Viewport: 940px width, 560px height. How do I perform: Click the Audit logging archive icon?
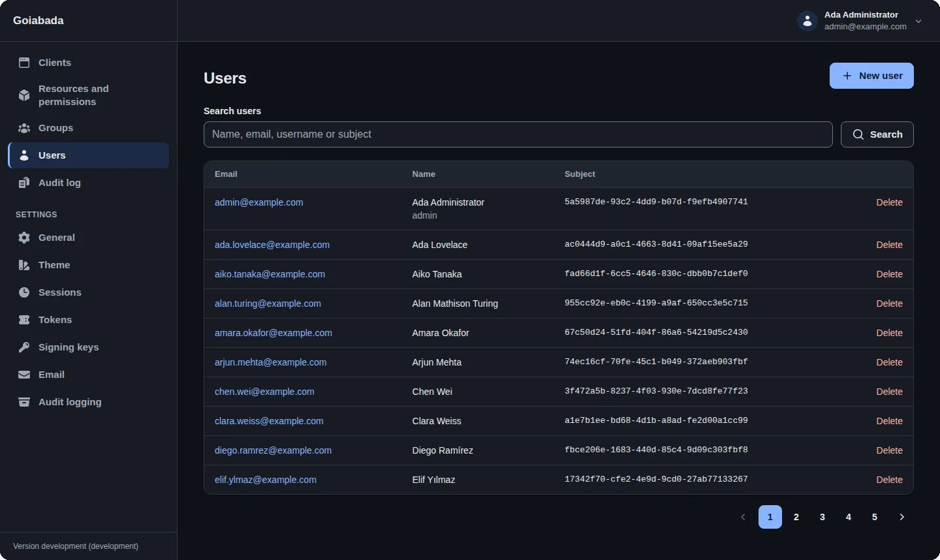point(24,402)
